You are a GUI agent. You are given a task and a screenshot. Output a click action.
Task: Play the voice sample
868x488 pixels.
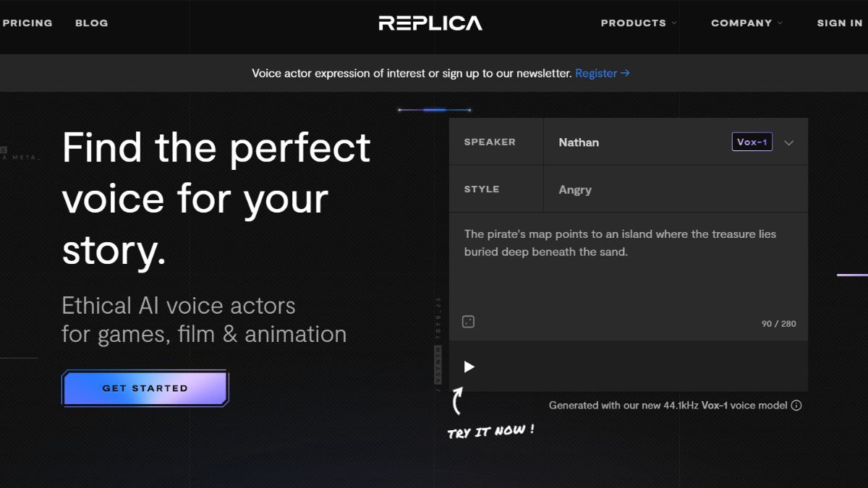(469, 367)
